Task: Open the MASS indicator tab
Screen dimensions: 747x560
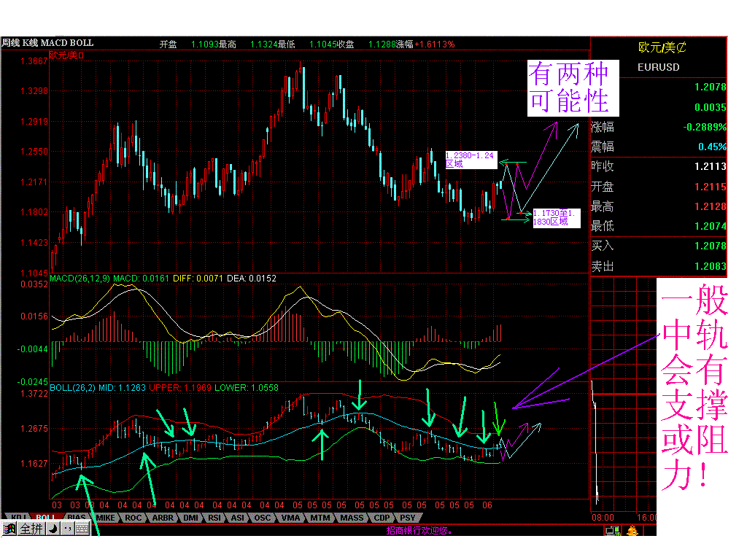Action: coord(352,518)
